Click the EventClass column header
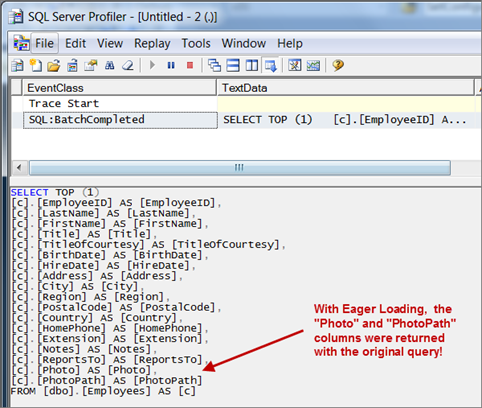The height and width of the screenshot is (408, 482). pyautogui.click(x=119, y=88)
